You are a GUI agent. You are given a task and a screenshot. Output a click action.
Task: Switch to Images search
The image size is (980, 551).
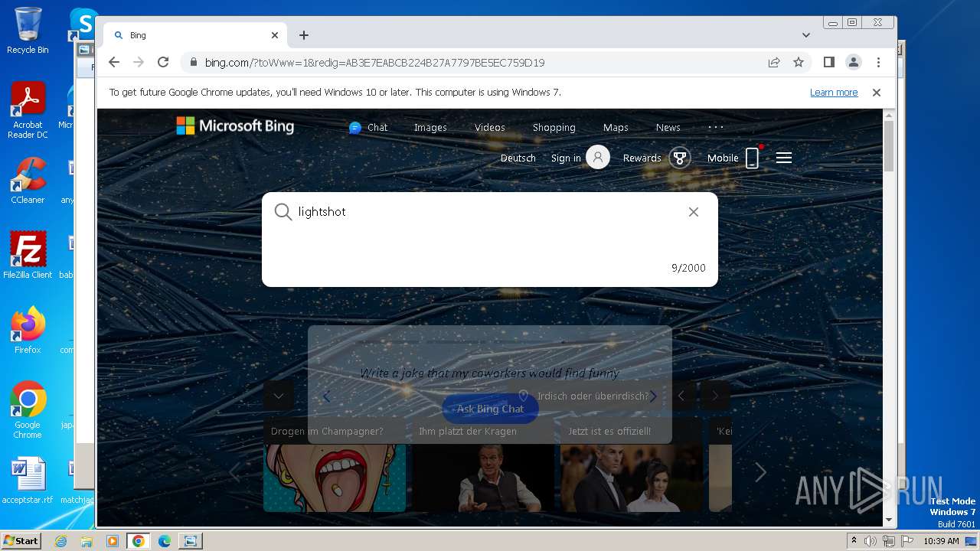click(430, 128)
